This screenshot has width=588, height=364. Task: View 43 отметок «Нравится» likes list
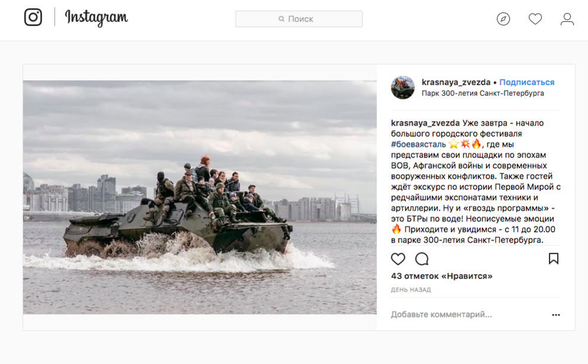pos(442,276)
